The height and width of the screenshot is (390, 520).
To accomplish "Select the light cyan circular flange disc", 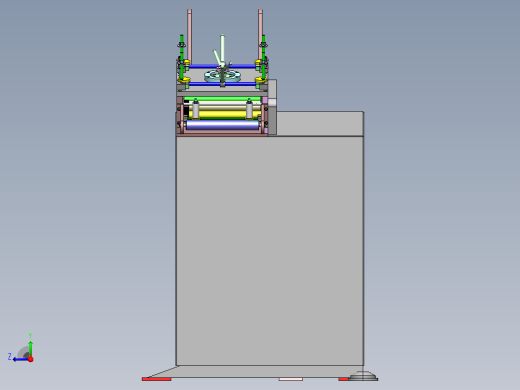I will 222,76.
